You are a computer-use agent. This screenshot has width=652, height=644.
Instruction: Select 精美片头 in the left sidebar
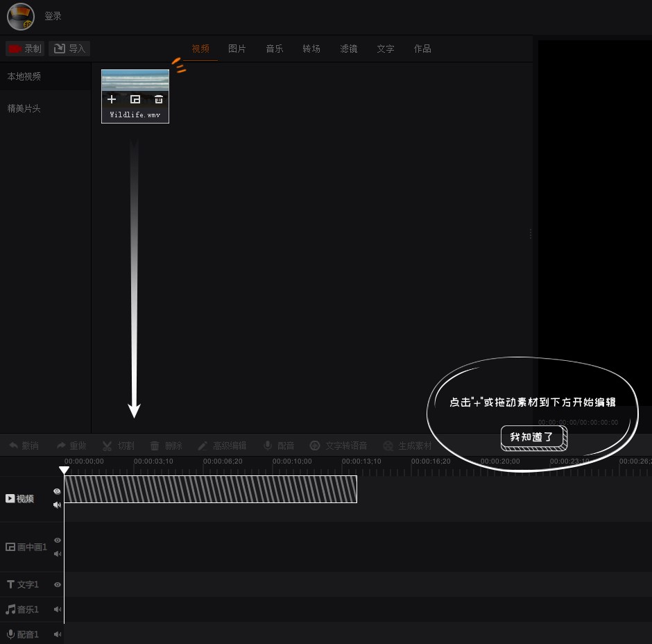point(24,109)
